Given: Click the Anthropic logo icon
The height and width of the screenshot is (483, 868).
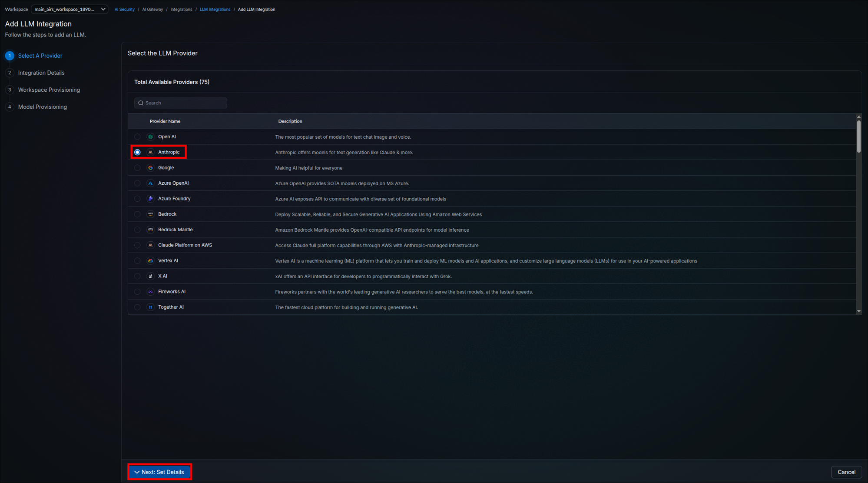Looking at the screenshot, I should 150,152.
